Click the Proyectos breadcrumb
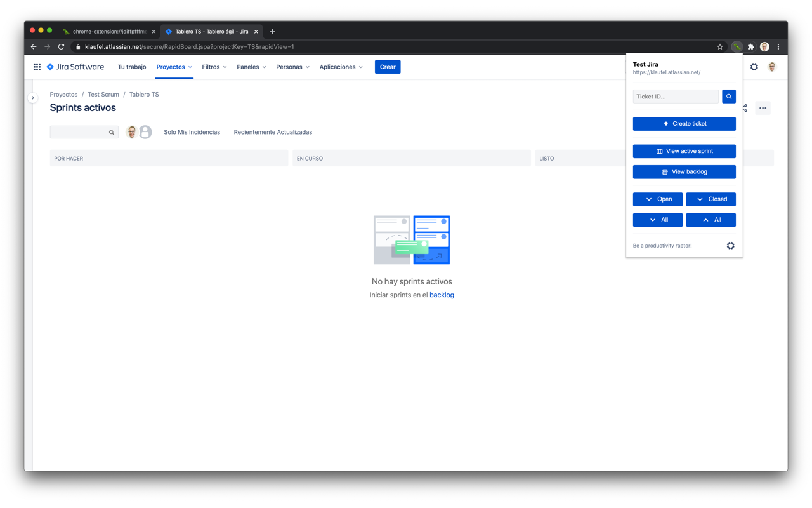The width and height of the screenshot is (812, 508). coord(63,94)
